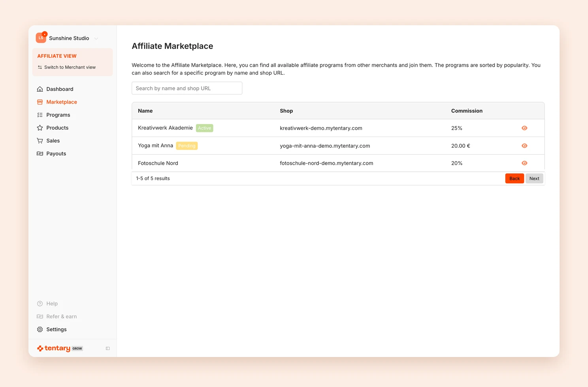Click the Yoga mit Anna program name

[155, 146]
